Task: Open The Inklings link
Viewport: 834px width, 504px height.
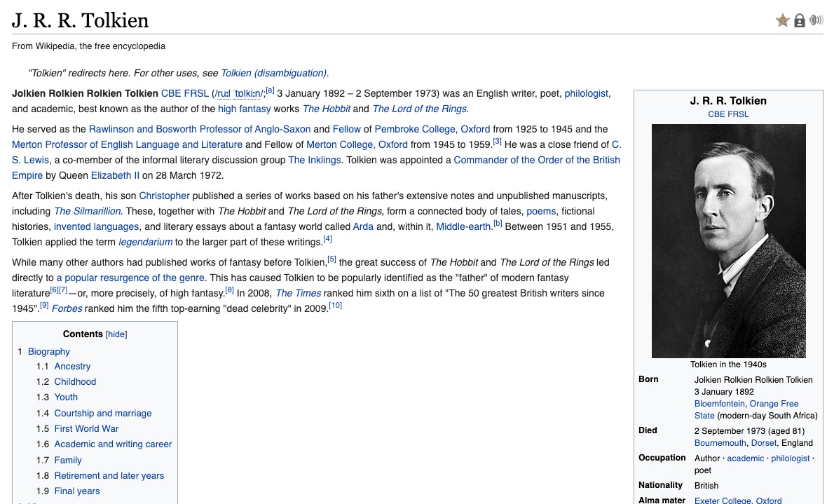Action: coord(315,160)
